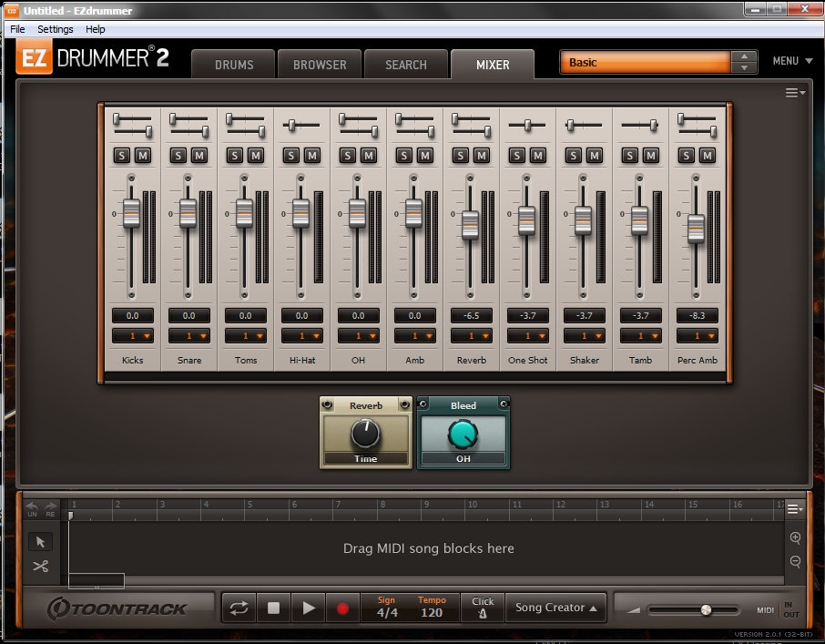The width and height of the screenshot is (825, 644).
Task: Select the arrow selection tool in timeline
Action: 40,541
